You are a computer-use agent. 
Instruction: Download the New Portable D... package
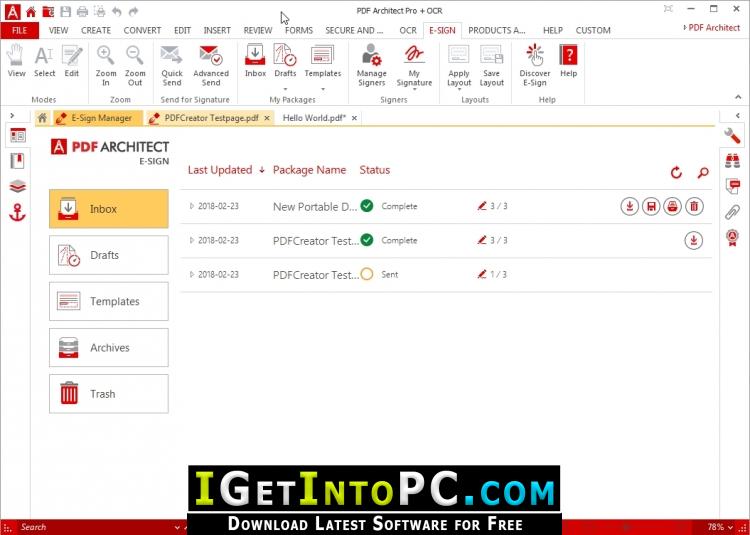click(629, 207)
